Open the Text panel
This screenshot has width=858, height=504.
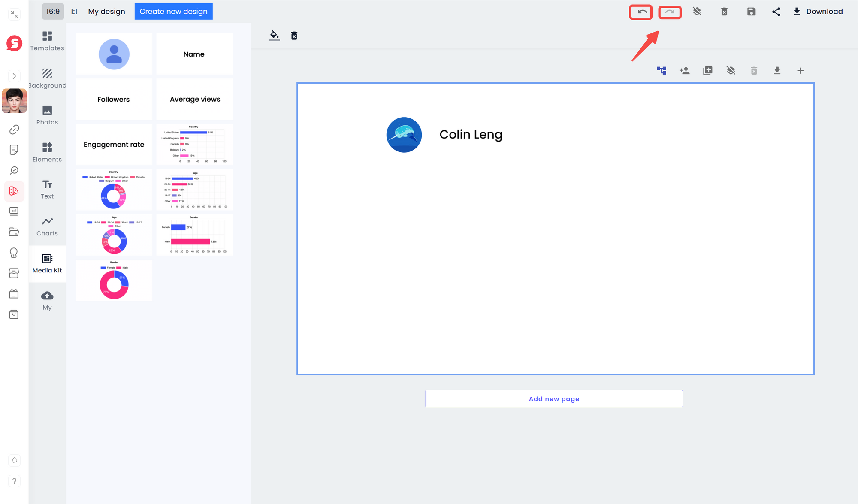pyautogui.click(x=47, y=189)
